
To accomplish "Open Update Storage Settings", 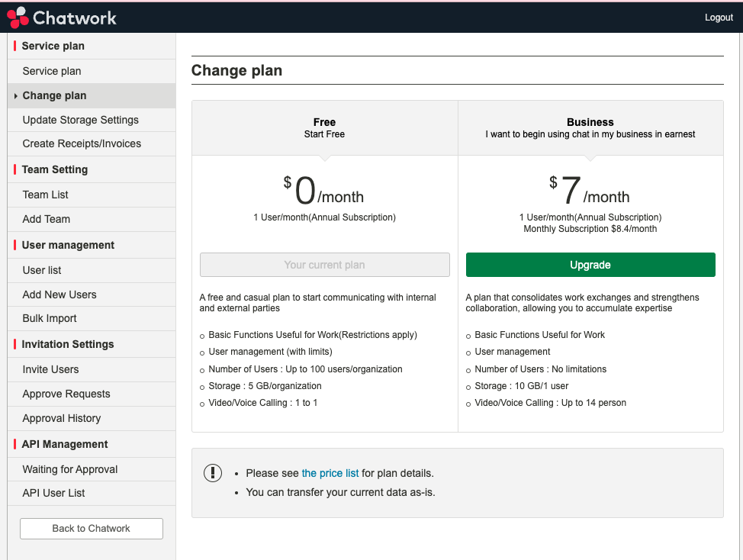I will point(80,120).
